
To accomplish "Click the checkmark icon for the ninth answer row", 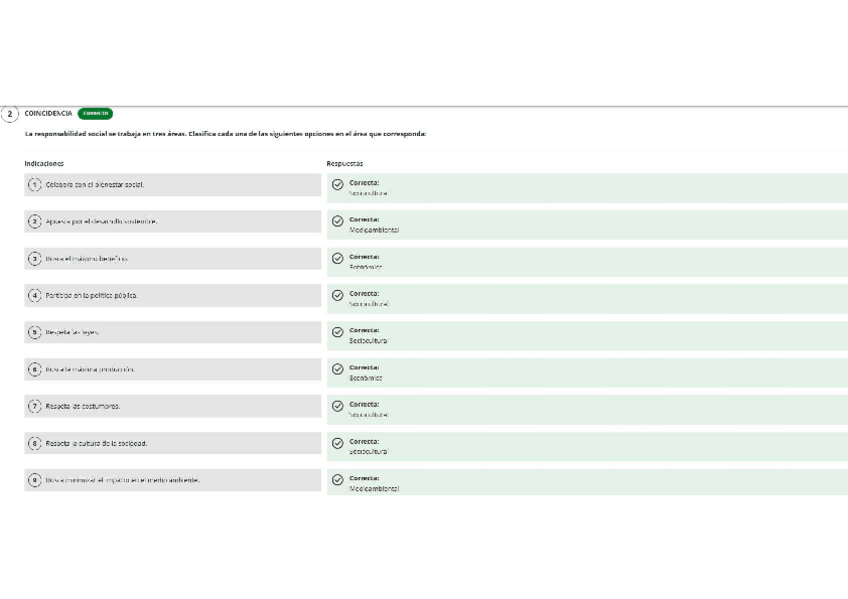I will pos(338,480).
